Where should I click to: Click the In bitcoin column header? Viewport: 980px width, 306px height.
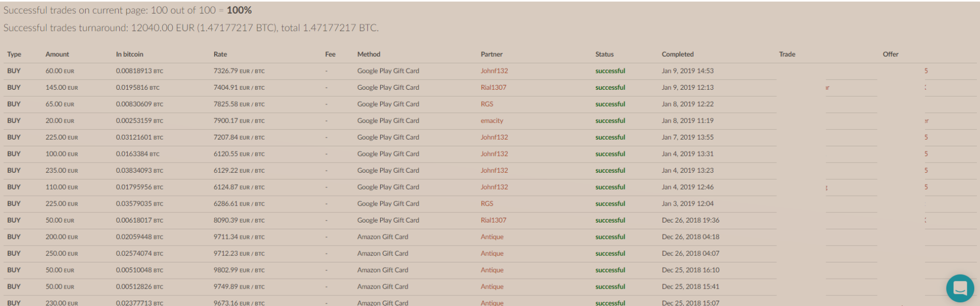(130, 54)
